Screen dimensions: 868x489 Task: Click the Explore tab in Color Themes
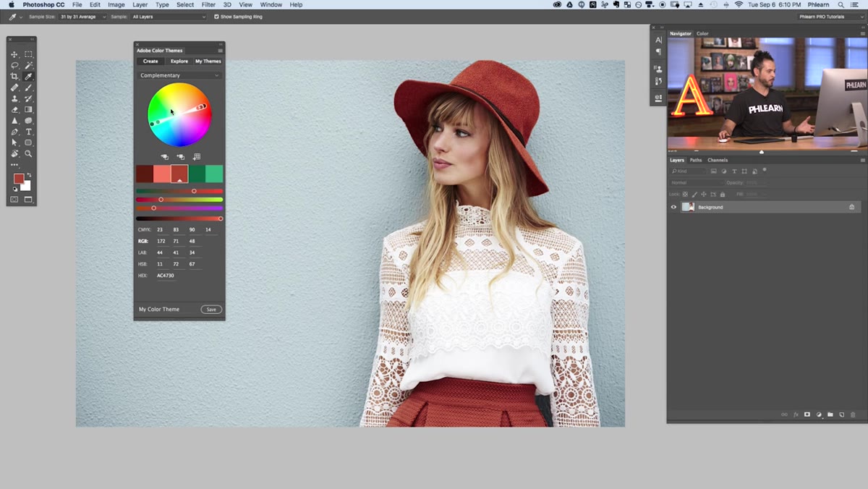(179, 61)
